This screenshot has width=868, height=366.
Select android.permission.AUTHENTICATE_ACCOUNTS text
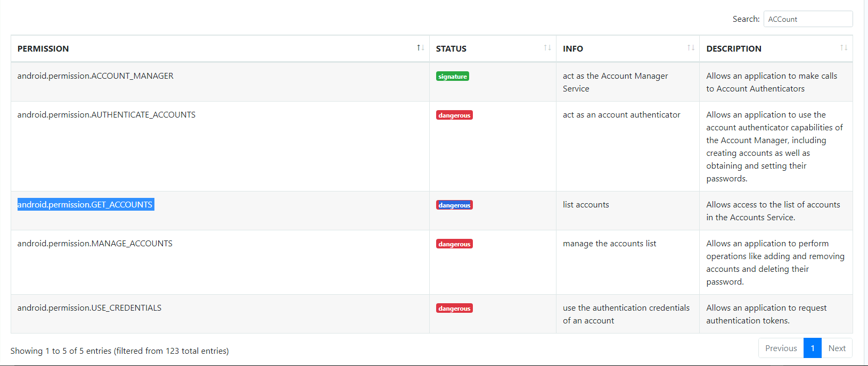tap(107, 115)
